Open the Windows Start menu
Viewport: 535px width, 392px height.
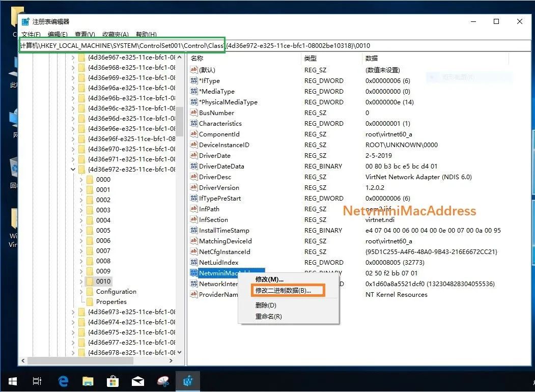point(13,381)
